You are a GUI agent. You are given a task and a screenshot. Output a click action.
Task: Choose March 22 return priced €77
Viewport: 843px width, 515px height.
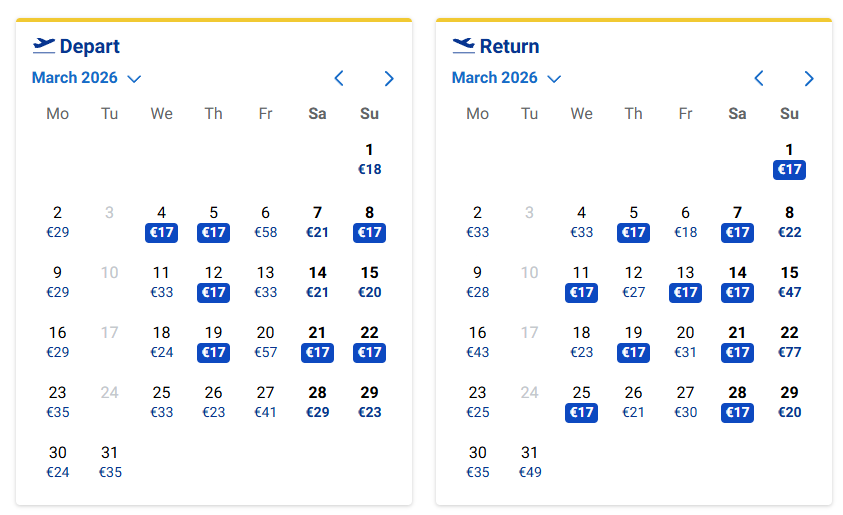coord(790,343)
